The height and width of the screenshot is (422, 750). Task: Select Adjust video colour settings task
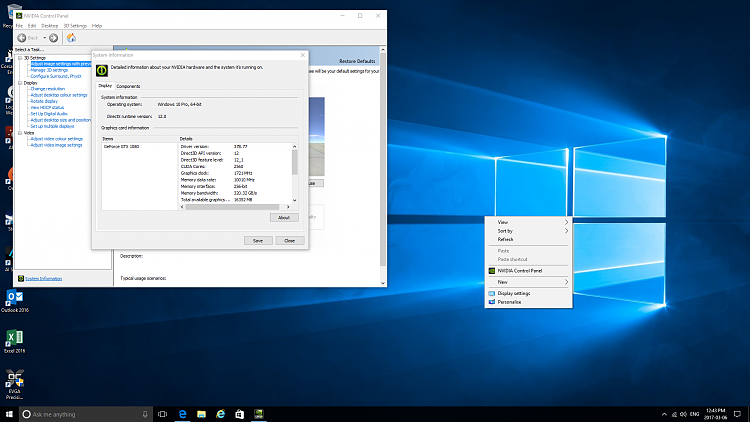tap(56, 139)
